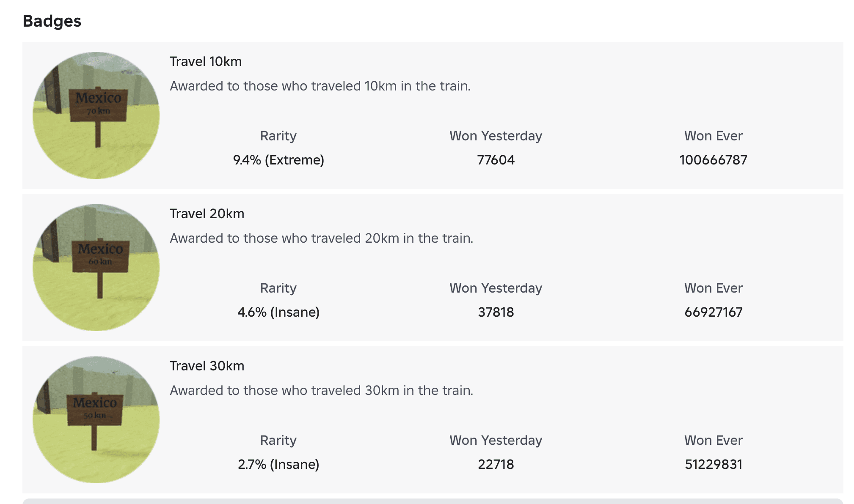854x504 pixels.
Task: Click the Travel 20km badge image
Action: (96, 267)
